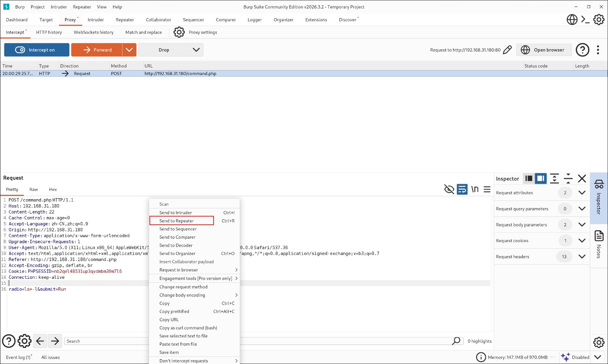This screenshot has width=608, height=364.
Task: Expand Request body parameters section
Action: 582,224
